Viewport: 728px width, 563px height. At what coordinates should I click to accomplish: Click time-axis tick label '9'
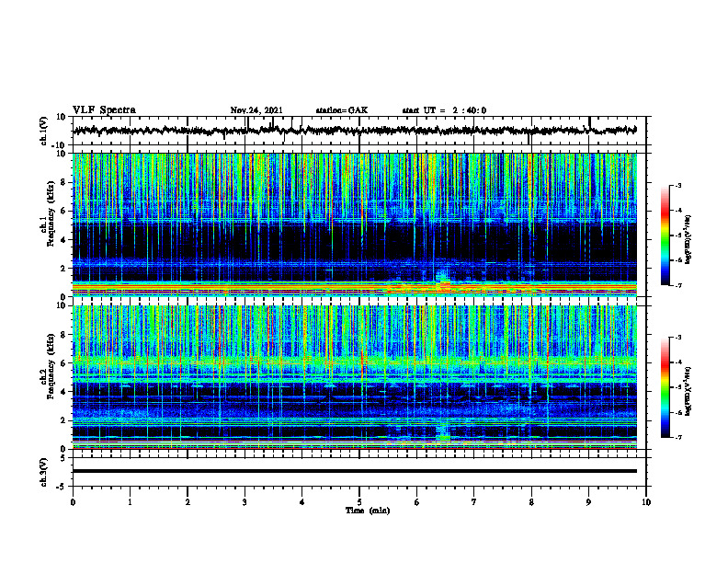tap(588, 502)
